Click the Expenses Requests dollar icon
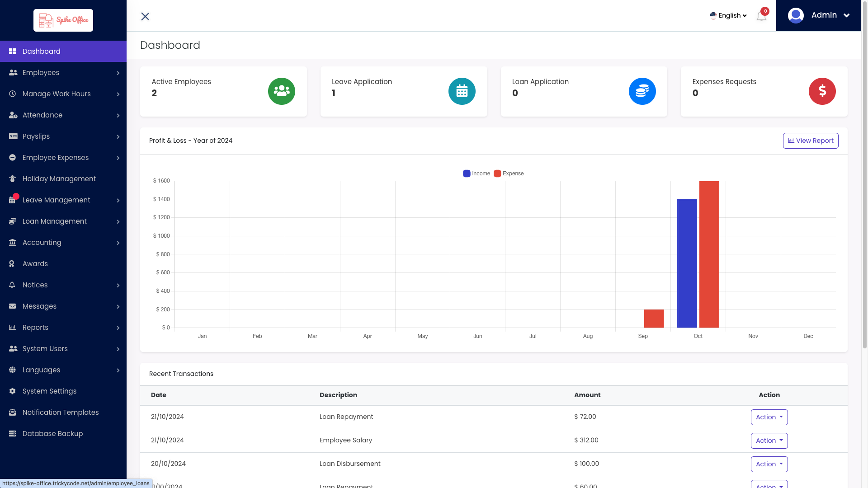The image size is (868, 488). point(822,91)
